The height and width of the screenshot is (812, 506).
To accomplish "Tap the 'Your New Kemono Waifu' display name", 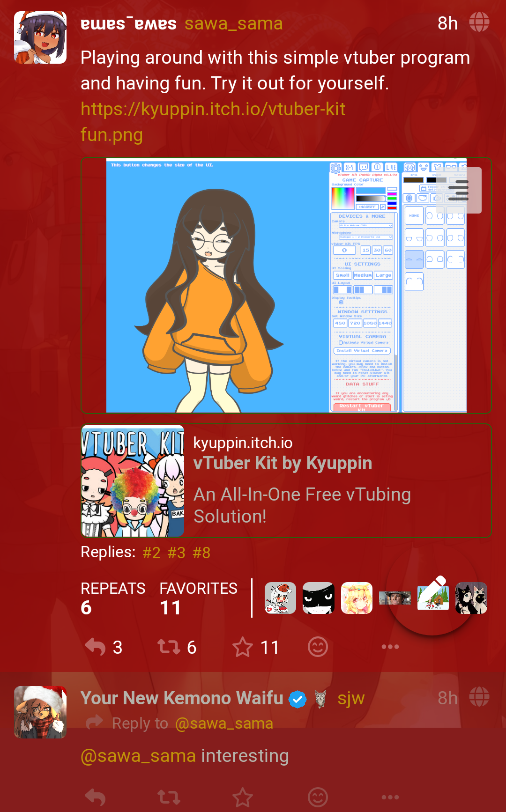I will pyautogui.click(x=182, y=698).
